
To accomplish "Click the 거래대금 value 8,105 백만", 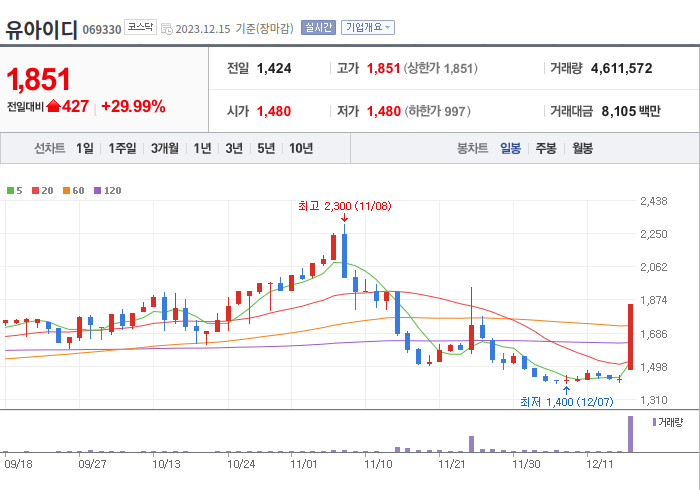I will tap(631, 111).
